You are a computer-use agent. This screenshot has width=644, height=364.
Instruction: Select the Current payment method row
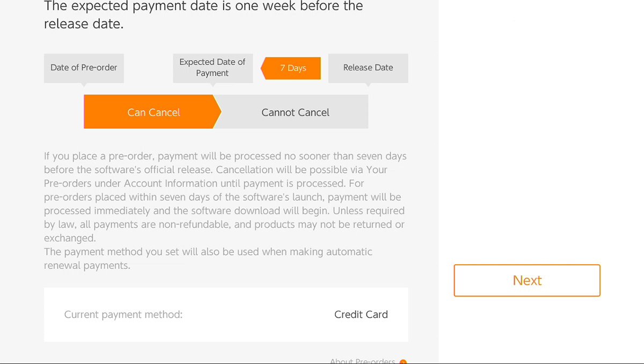click(x=226, y=315)
